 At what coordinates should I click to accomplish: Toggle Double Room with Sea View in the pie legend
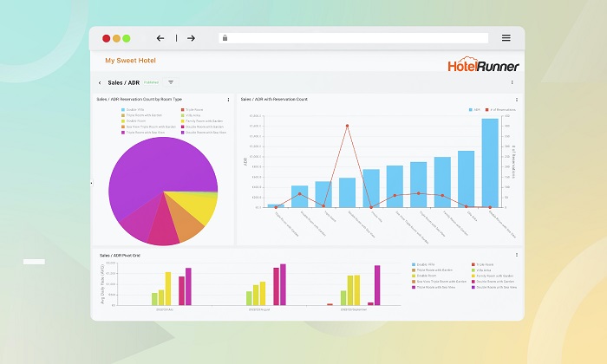(203, 133)
